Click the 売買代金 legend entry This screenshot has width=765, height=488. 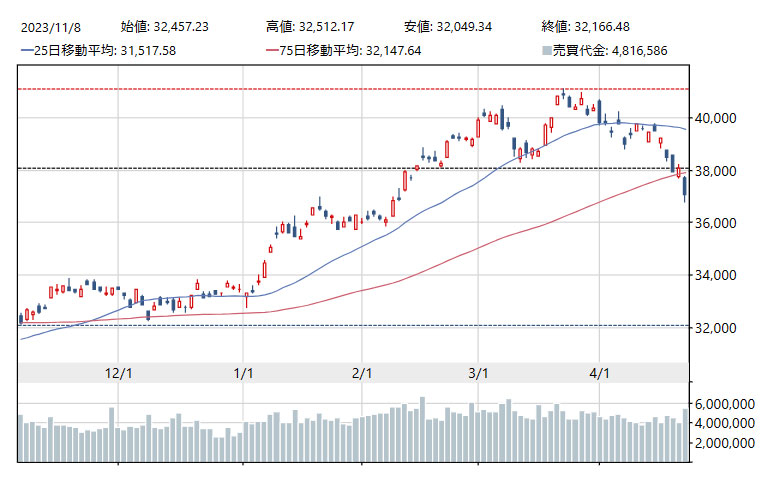click(604, 50)
